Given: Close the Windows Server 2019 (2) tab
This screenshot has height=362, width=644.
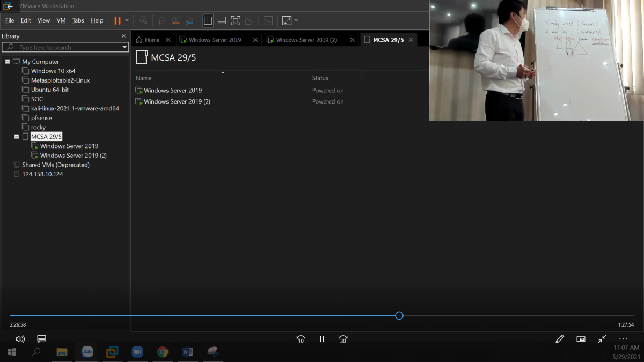Looking at the screenshot, I should tap(353, 40).
